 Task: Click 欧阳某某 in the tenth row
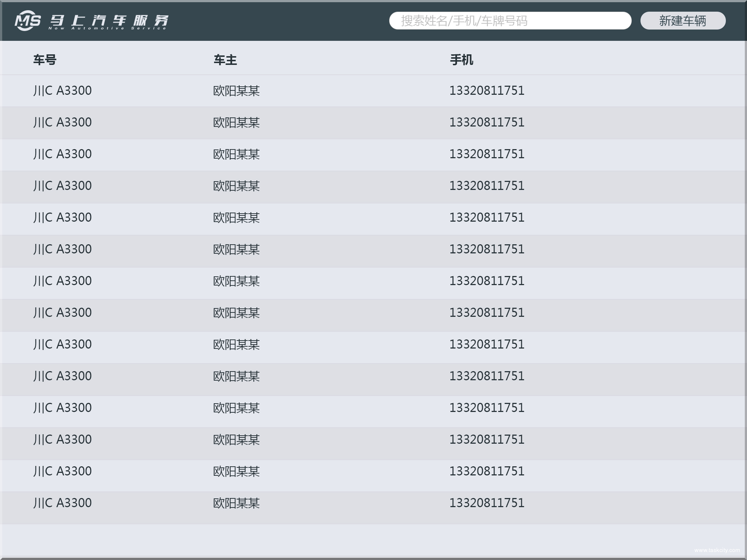coord(236,376)
